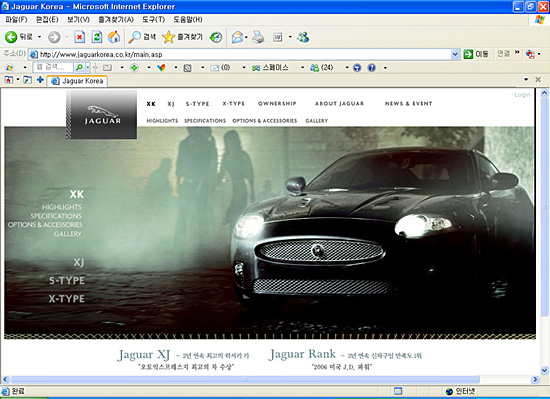The width and height of the screenshot is (550, 399).
Task: Click the Jaguar logo box
Action: pos(101,115)
